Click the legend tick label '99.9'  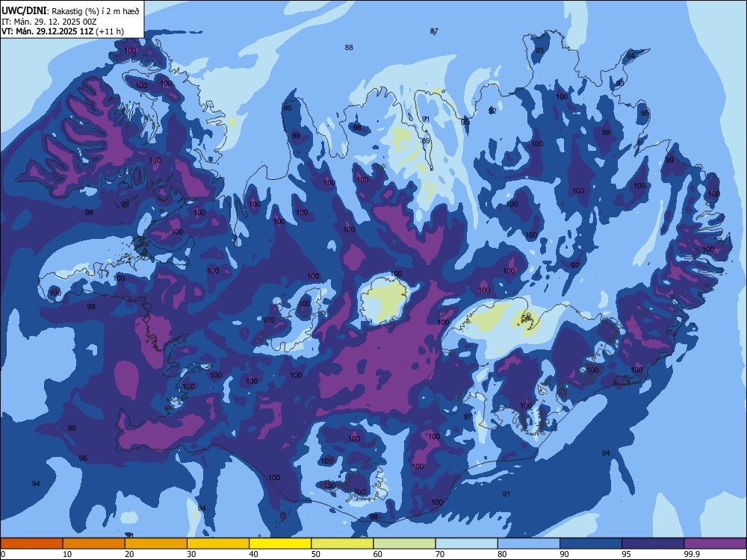point(692,554)
